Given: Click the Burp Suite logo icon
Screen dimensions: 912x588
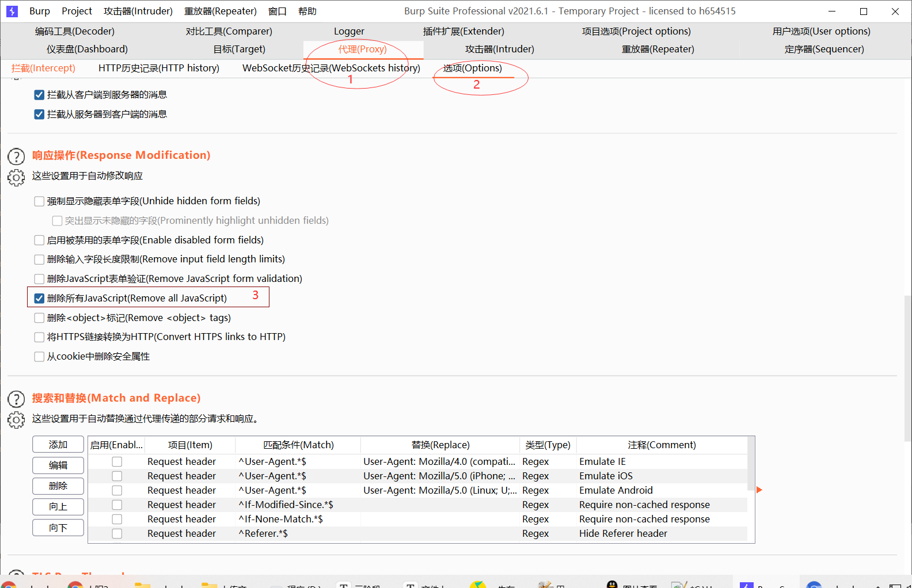Looking at the screenshot, I should click(12, 12).
